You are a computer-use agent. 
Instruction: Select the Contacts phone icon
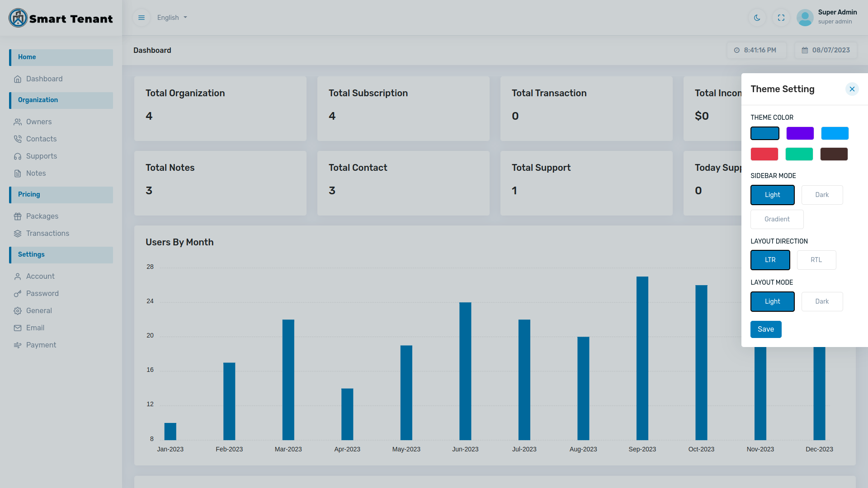point(18,139)
